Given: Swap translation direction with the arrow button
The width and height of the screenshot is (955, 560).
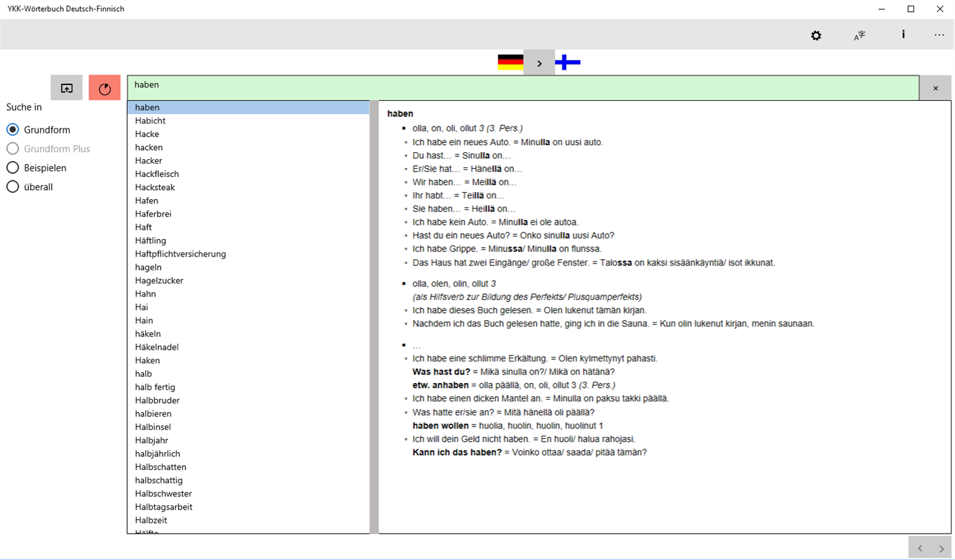Looking at the screenshot, I should pyautogui.click(x=539, y=63).
